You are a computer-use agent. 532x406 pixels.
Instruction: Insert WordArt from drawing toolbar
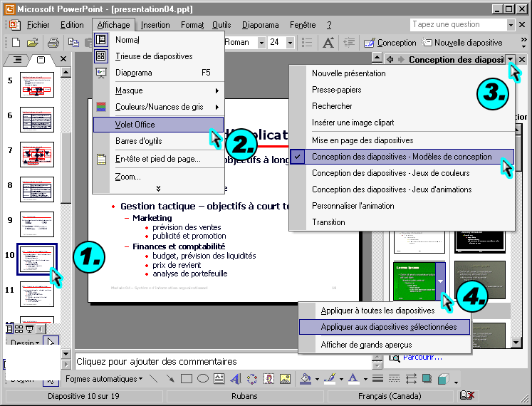click(x=236, y=379)
